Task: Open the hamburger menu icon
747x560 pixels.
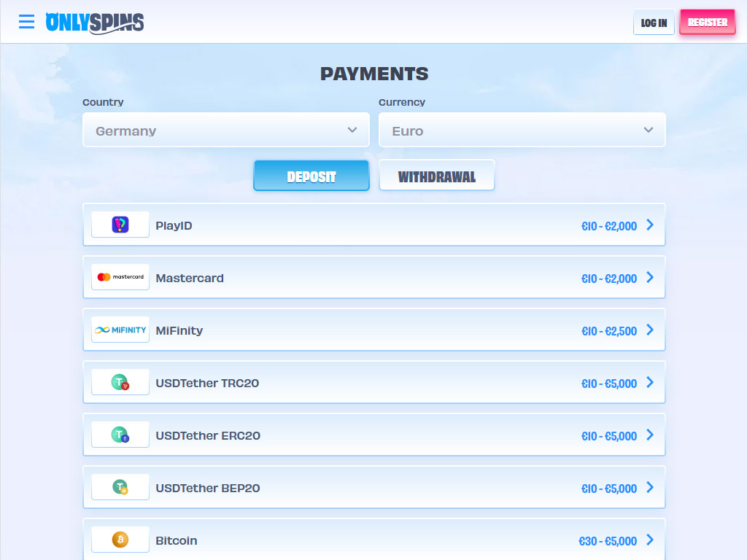Action: coord(26,22)
